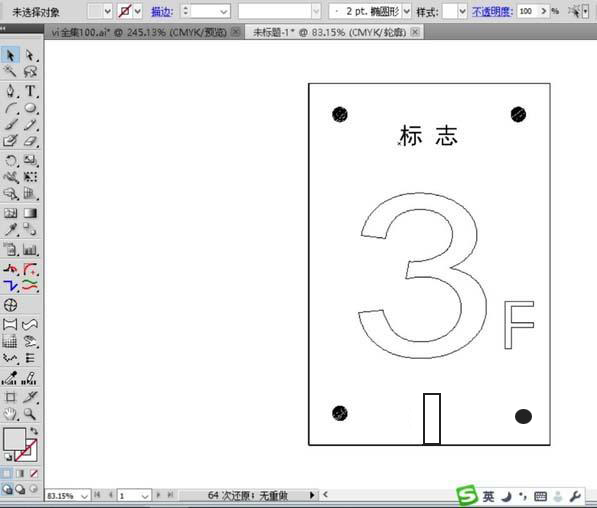Select the Hand tool
Image resolution: width=597 pixels, height=508 pixels.
pyautogui.click(x=10, y=414)
